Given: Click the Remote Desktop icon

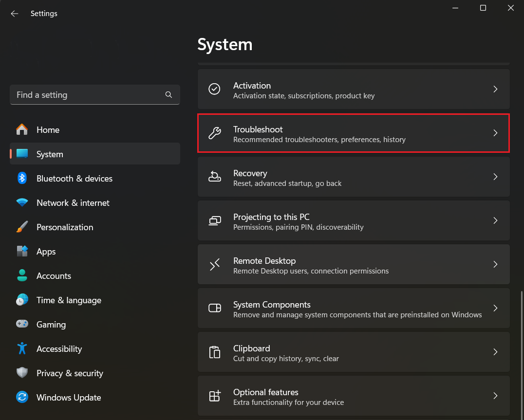Looking at the screenshot, I should [x=214, y=265].
